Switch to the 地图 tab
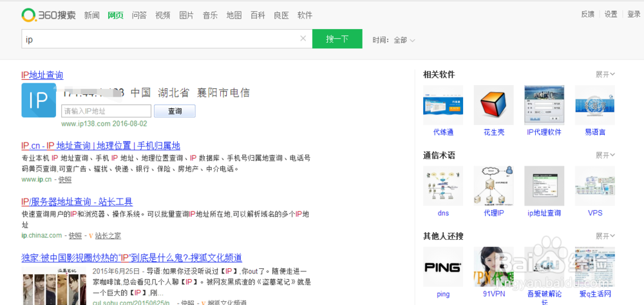 pyautogui.click(x=234, y=15)
